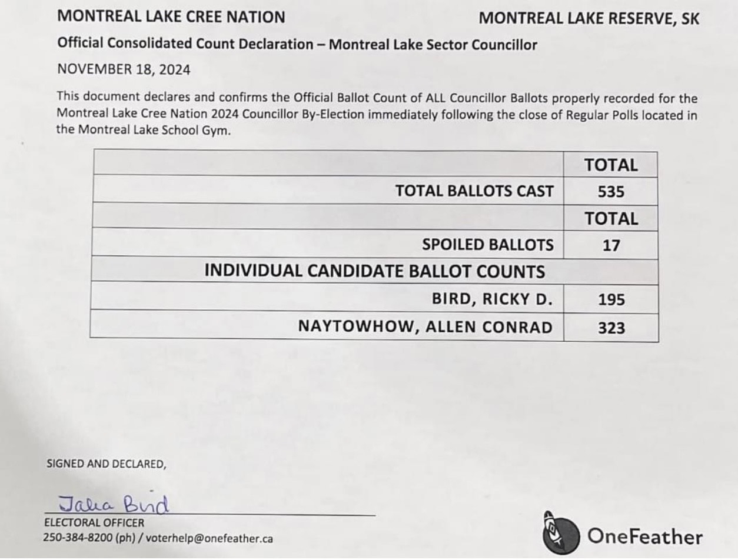Click the 195 vote count cell
The width and height of the screenshot is (738, 560).
click(x=611, y=299)
